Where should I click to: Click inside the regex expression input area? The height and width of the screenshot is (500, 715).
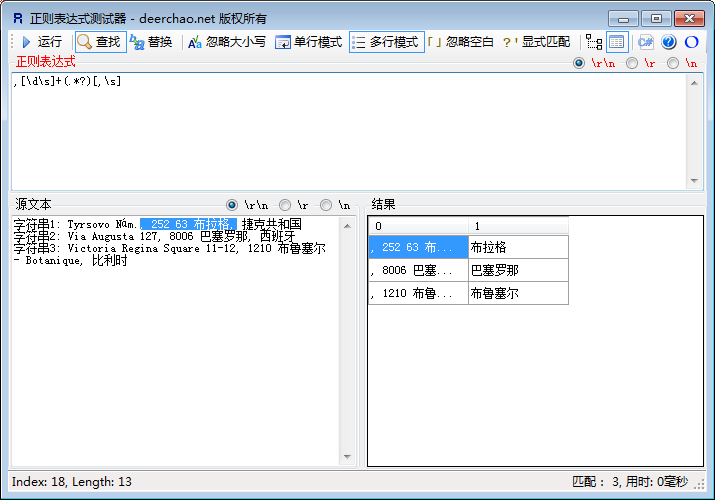click(350, 130)
